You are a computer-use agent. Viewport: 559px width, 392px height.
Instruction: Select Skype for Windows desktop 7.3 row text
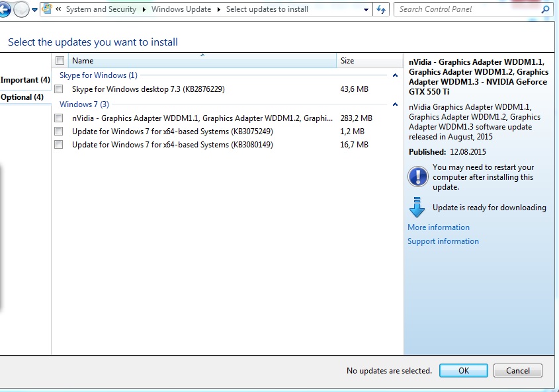(148, 89)
